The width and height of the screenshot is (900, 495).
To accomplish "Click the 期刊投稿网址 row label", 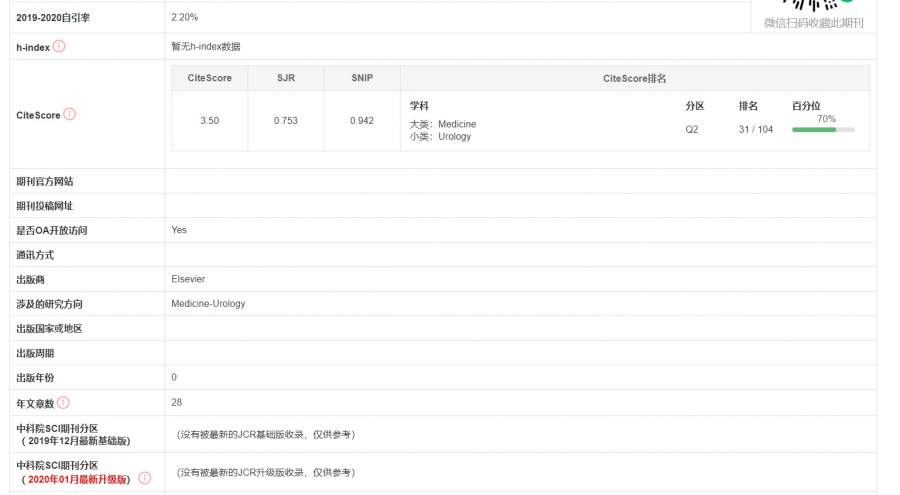I will click(x=45, y=206).
